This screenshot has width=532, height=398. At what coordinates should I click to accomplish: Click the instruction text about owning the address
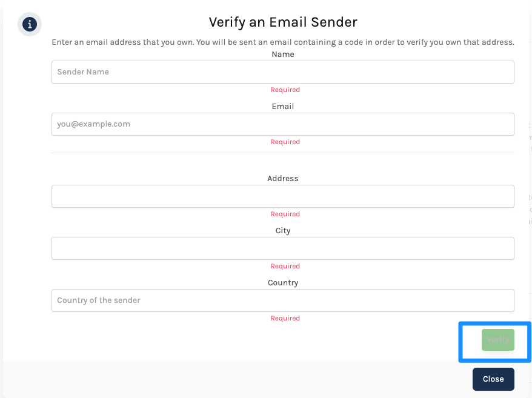point(282,42)
